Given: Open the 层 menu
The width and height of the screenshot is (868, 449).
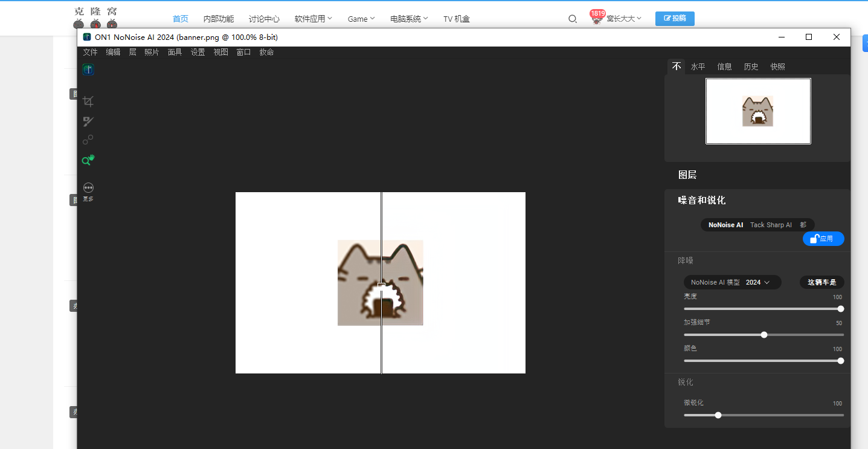Looking at the screenshot, I should [132, 53].
